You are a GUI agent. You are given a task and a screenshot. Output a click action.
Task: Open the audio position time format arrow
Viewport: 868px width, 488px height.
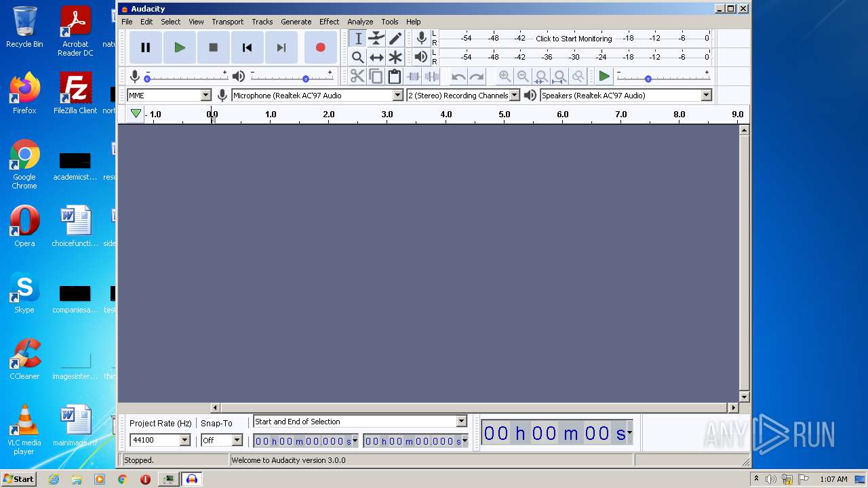(x=629, y=432)
